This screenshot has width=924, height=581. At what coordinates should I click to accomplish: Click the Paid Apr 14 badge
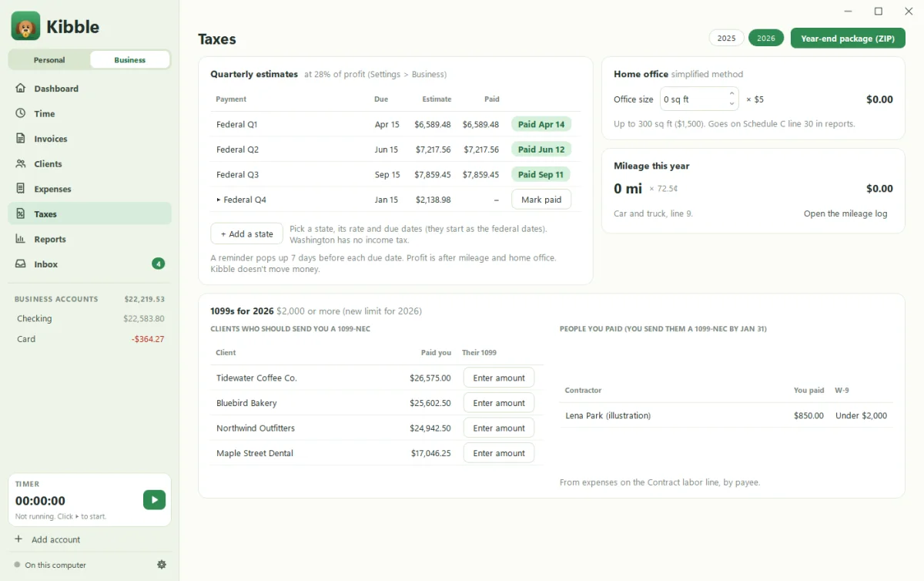click(x=541, y=124)
